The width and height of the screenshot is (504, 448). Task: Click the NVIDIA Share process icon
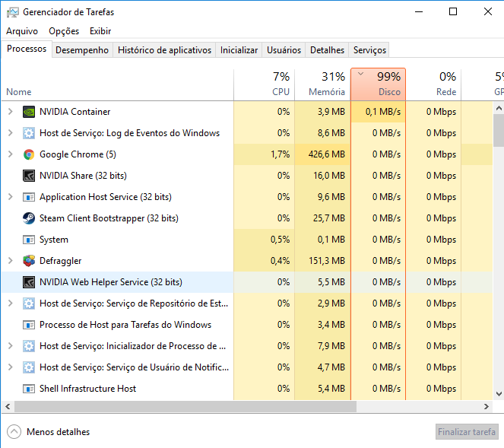(29, 176)
